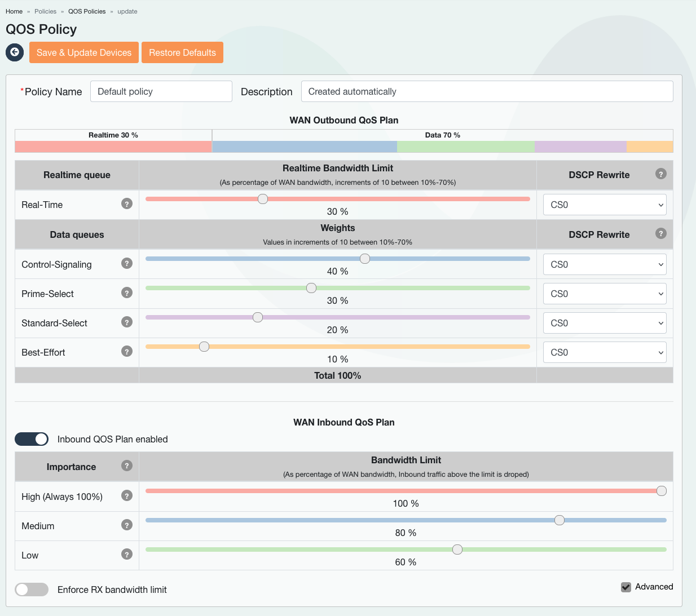The width and height of the screenshot is (696, 616).
Task: Click the High importance bandwidth slider handle
Action: 662,491
